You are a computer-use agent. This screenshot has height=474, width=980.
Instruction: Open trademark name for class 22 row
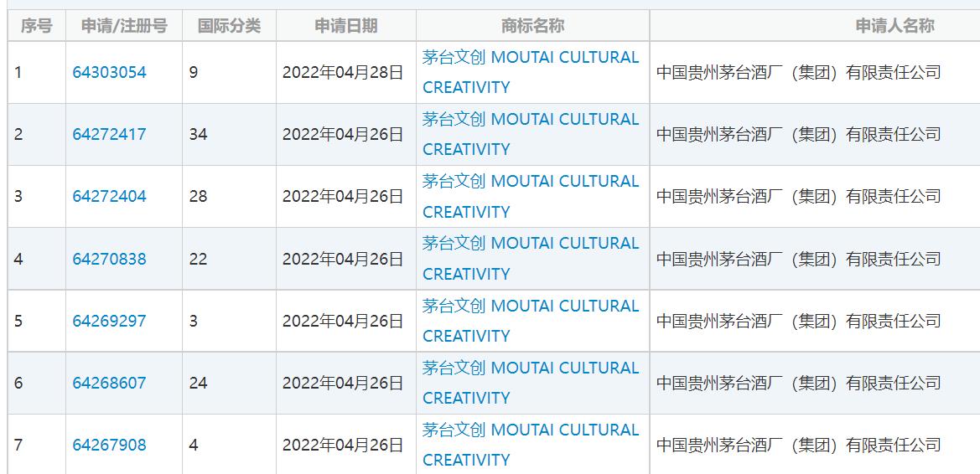click(530, 244)
